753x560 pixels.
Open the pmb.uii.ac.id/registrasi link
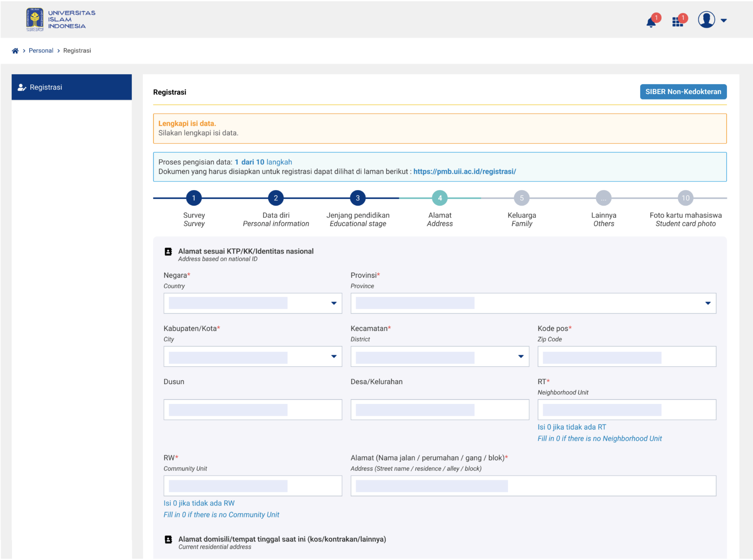[x=464, y=172]
